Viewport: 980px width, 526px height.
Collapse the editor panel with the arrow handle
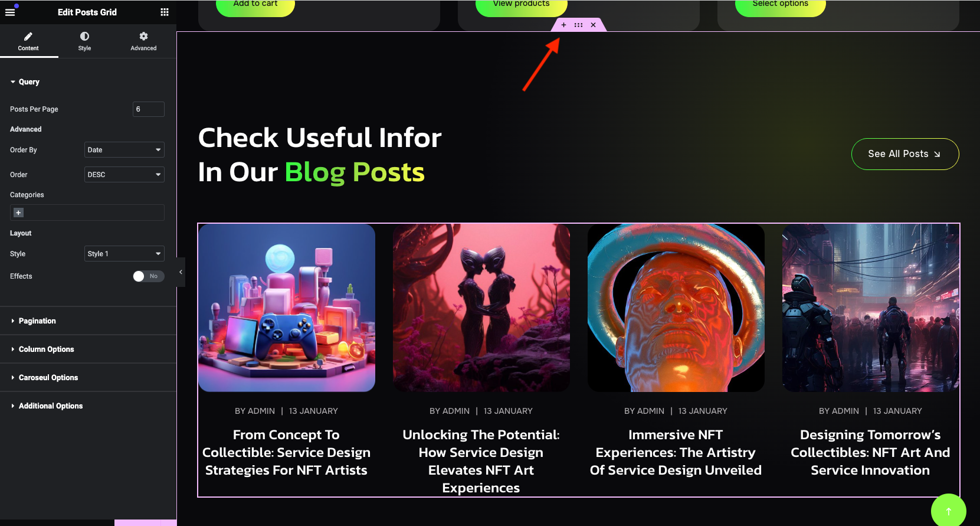tap(181, 272)
